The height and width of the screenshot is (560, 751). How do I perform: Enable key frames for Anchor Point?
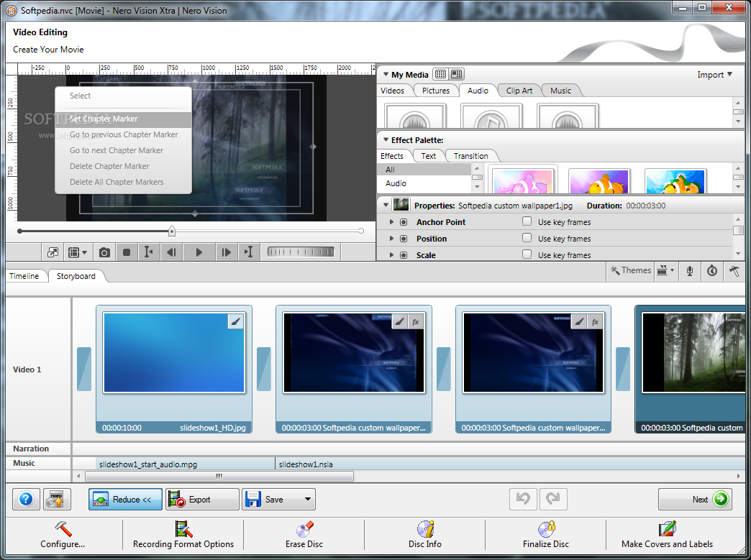(527, 221)
